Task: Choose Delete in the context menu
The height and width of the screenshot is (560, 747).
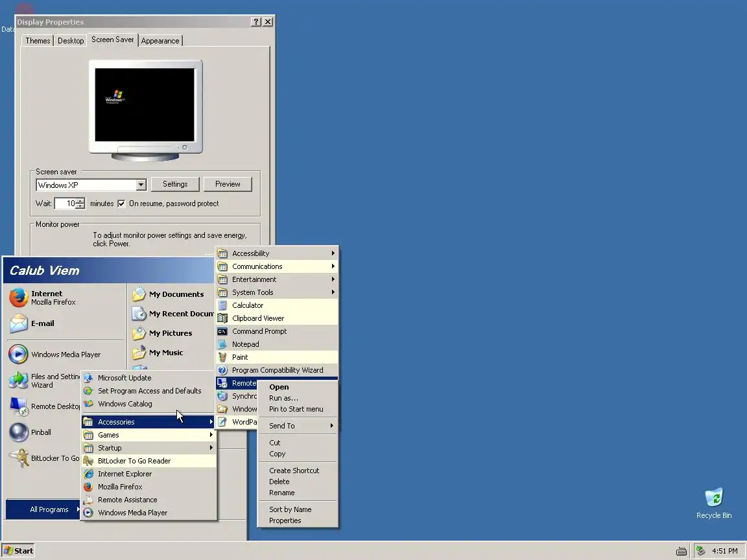Action: (298, 482)
